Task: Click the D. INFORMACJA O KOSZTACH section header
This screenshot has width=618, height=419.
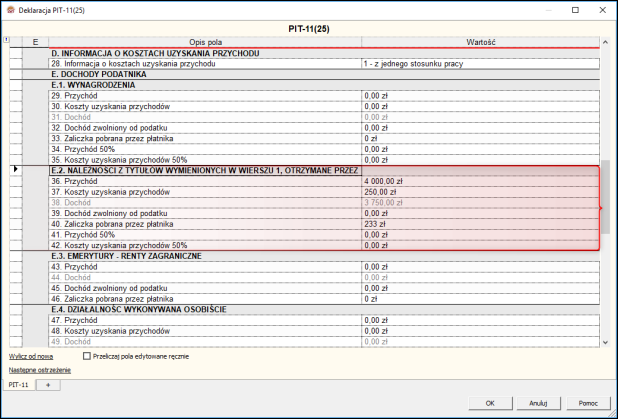Action: 155,53
